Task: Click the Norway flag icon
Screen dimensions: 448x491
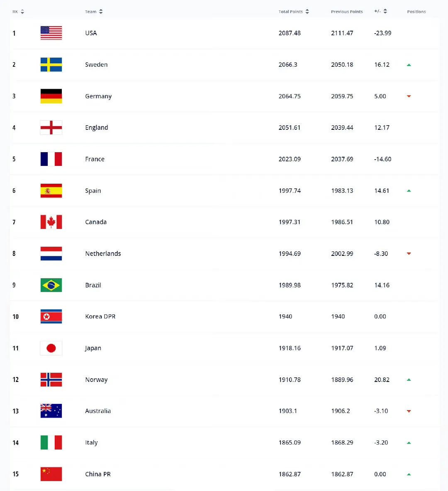Action: click(x=51, y=379)
